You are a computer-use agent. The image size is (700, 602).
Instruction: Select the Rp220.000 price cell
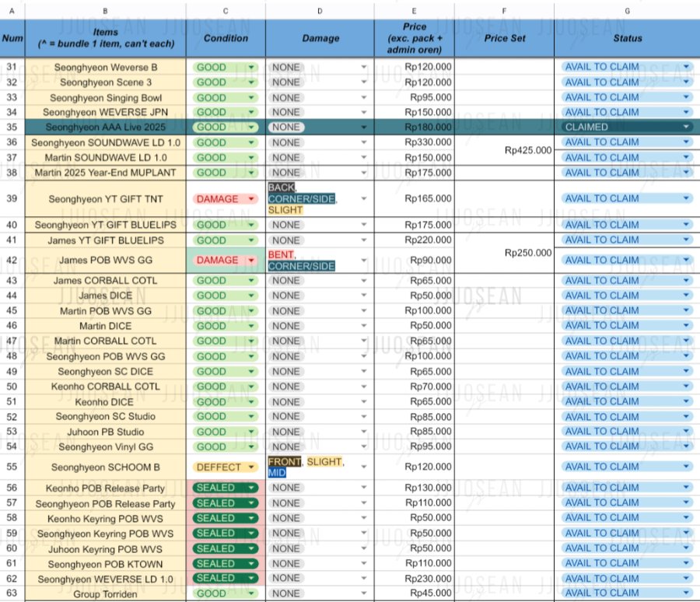point(415,240)
